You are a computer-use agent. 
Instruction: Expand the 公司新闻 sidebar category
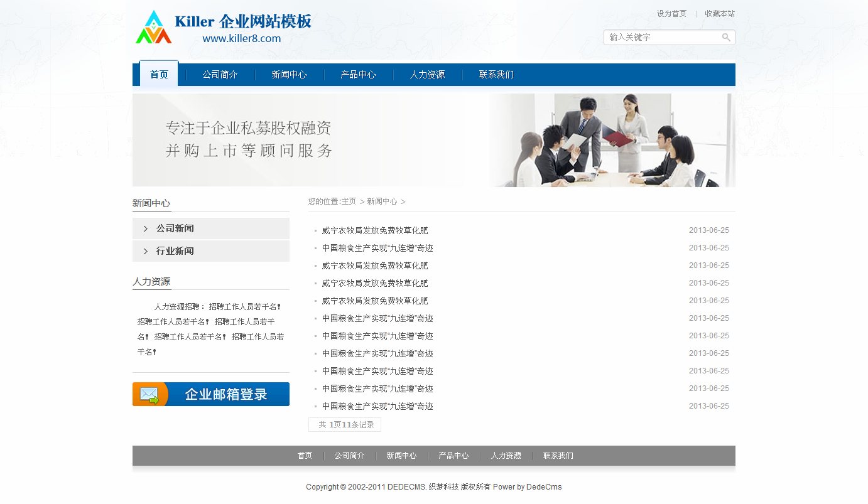point(175,228)
